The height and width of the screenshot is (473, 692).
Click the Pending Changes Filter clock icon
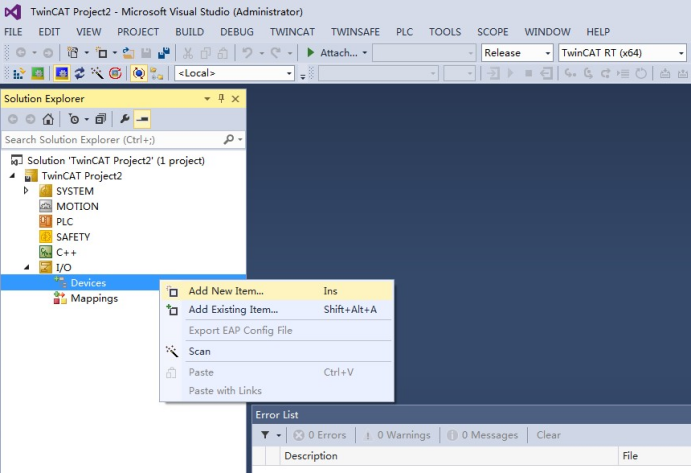(74, 119)
